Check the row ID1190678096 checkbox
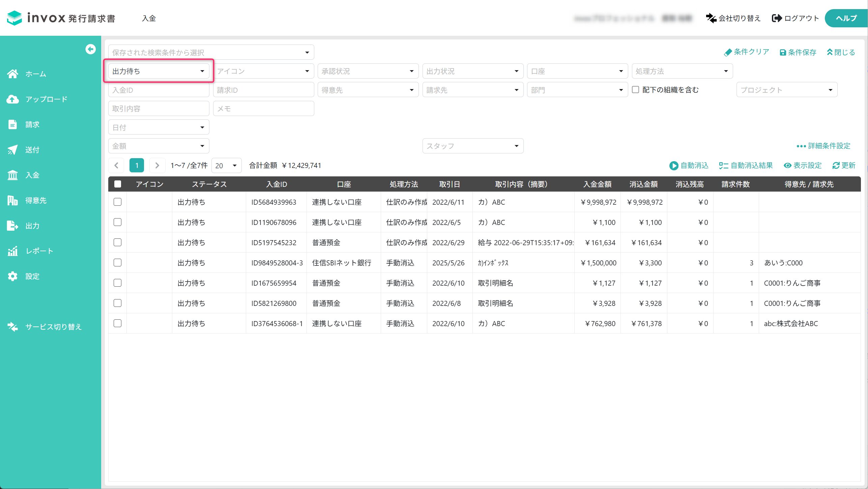This screenshot has height=489, width=868. 117,222
